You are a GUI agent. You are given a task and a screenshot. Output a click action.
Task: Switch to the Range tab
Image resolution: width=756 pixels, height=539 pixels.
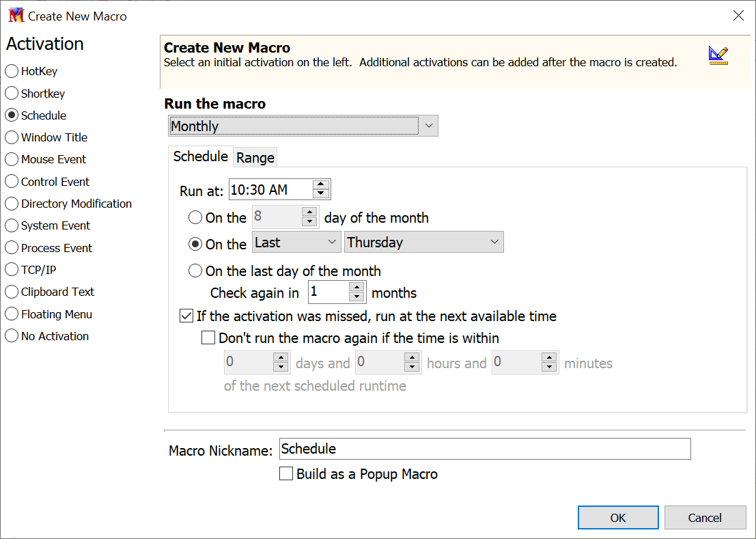[x=255, y=158]
